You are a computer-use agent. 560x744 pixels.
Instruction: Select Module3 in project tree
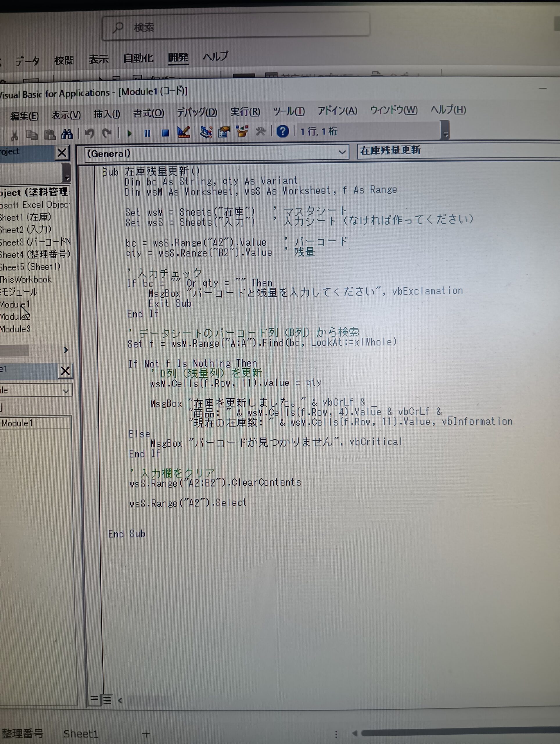click(15, 329)
